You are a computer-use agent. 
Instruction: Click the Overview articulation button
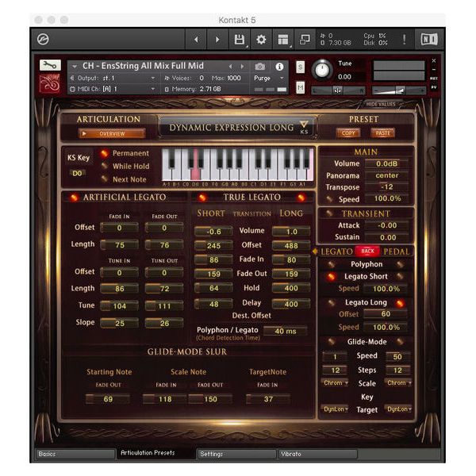click(x=107, y=133)
